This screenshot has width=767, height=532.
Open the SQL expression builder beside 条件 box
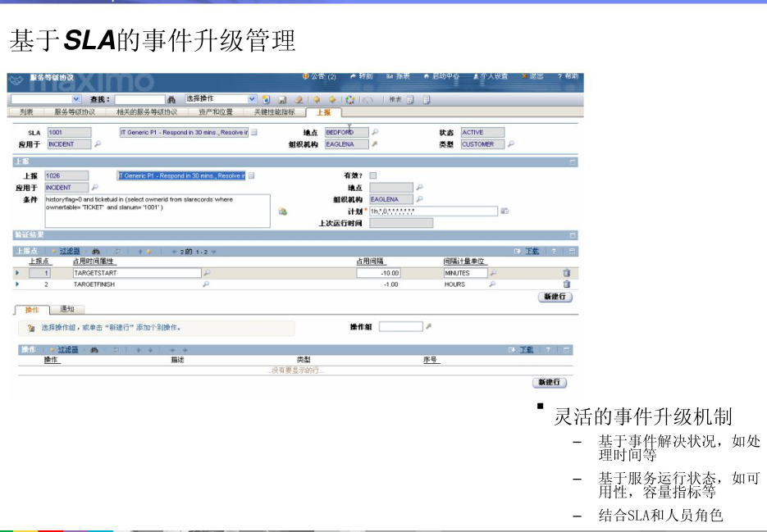(x=282, y=211)
